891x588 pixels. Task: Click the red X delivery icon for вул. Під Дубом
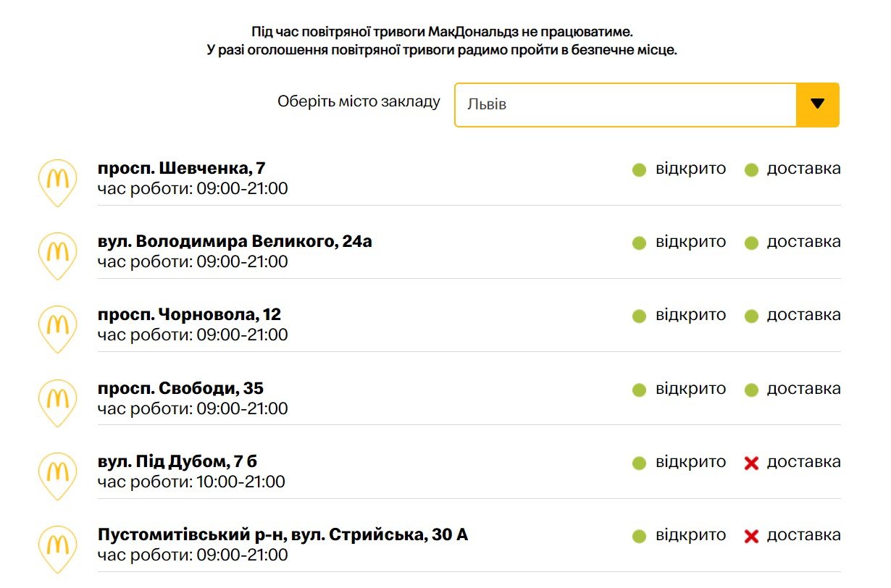751,462
